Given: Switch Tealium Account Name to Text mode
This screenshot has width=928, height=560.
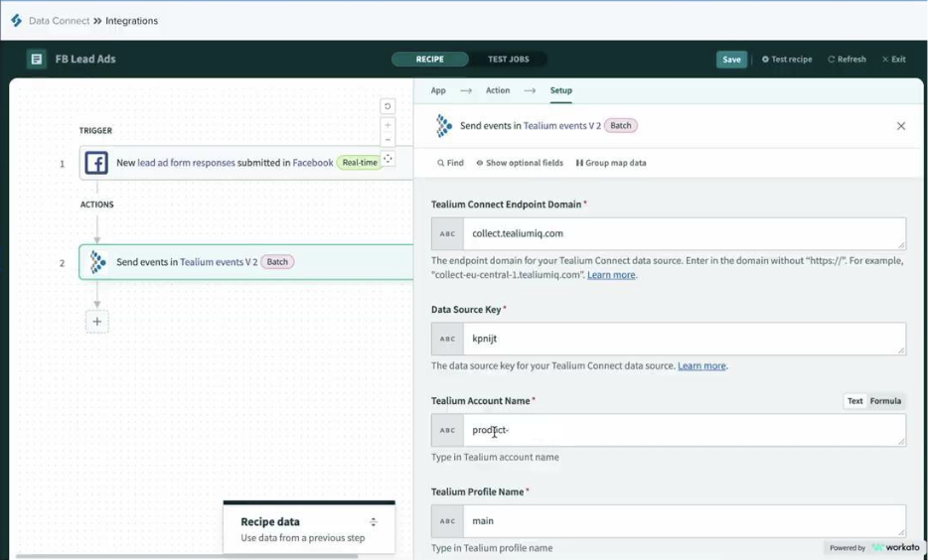Looking at the screenshot, I should point(854,401).
